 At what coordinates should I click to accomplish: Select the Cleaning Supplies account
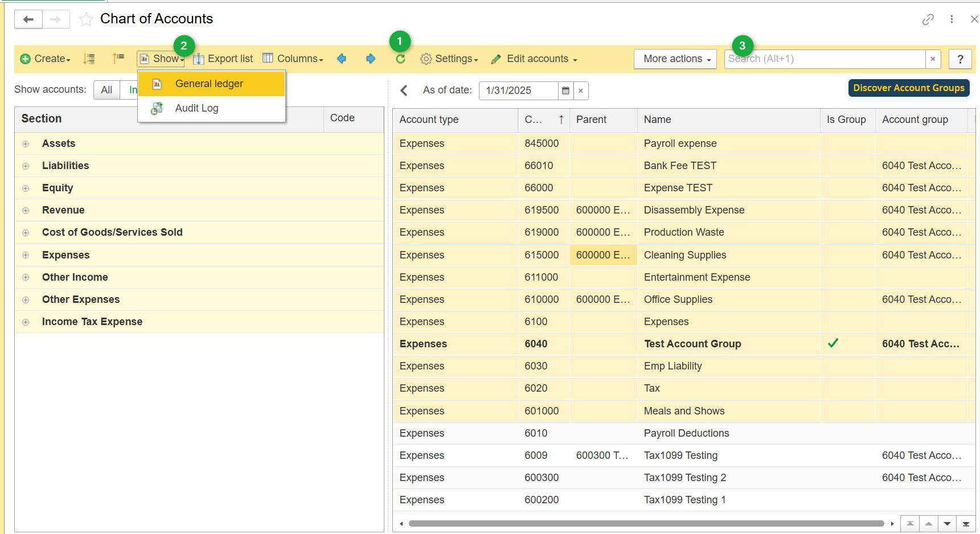(x=684, y=255)
